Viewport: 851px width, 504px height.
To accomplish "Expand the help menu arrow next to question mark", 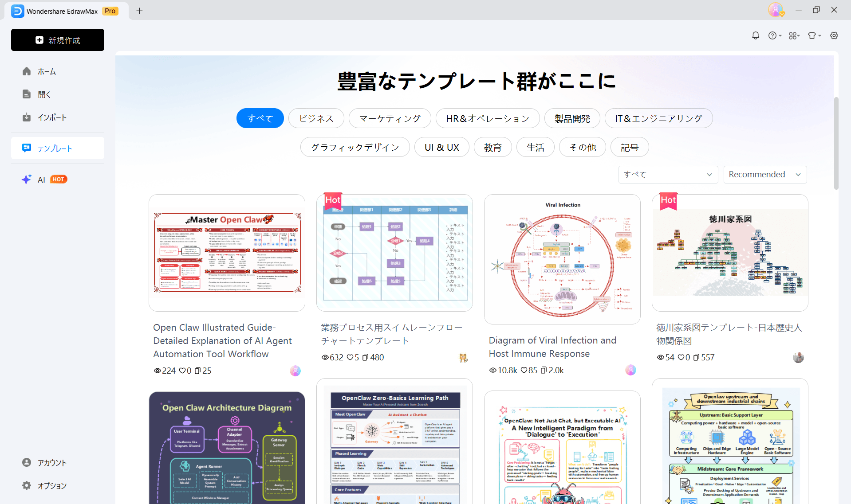I will pos(780,35).
